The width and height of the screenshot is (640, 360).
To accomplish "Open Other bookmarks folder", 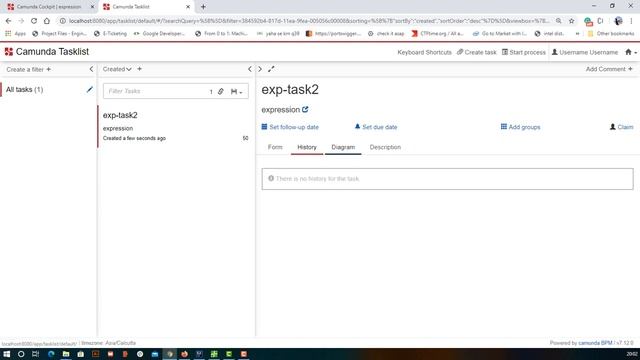I will click(611, 33).
